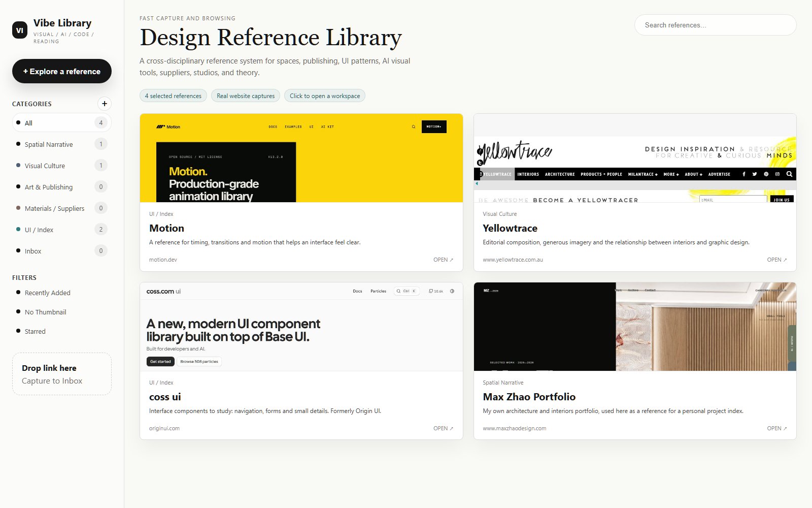812x508 pixels.
Task: Click the Materials / Suppliers brown color dot
Action: pyautogui.click(x=18, y=208)
